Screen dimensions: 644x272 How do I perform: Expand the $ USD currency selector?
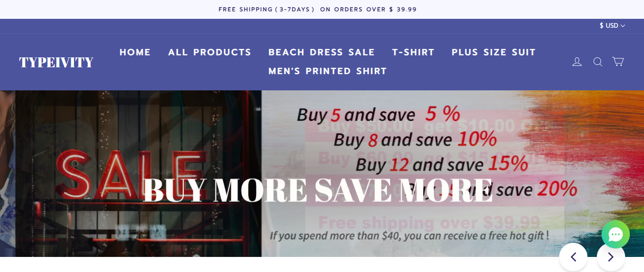coord(612,26)
